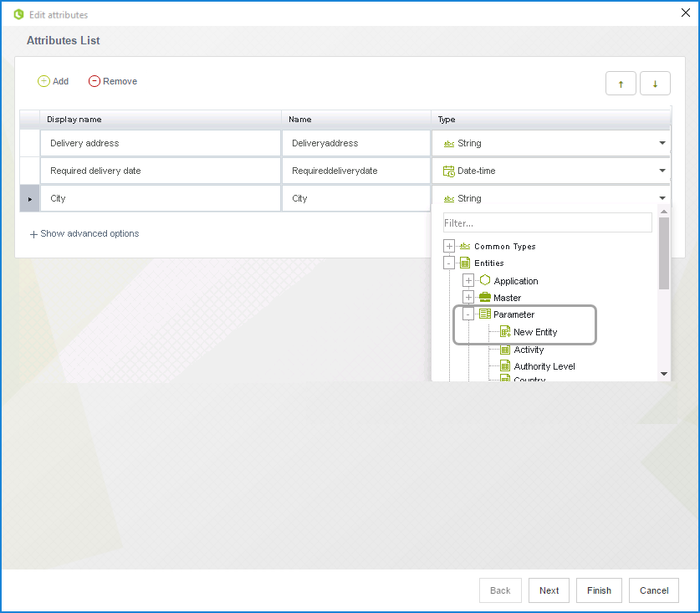Click the Cancel button
Screen dimensions: 700x613
pos(653,590)
